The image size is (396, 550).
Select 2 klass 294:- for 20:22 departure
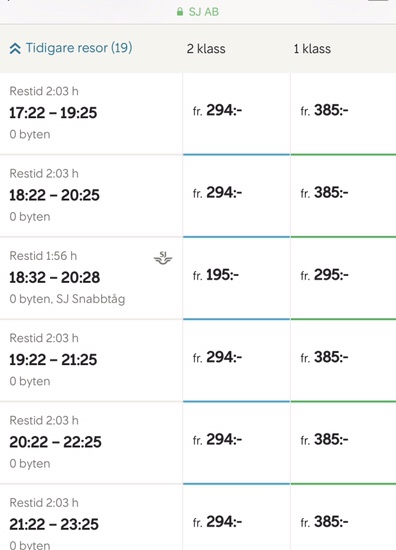[x=236, y=443]
